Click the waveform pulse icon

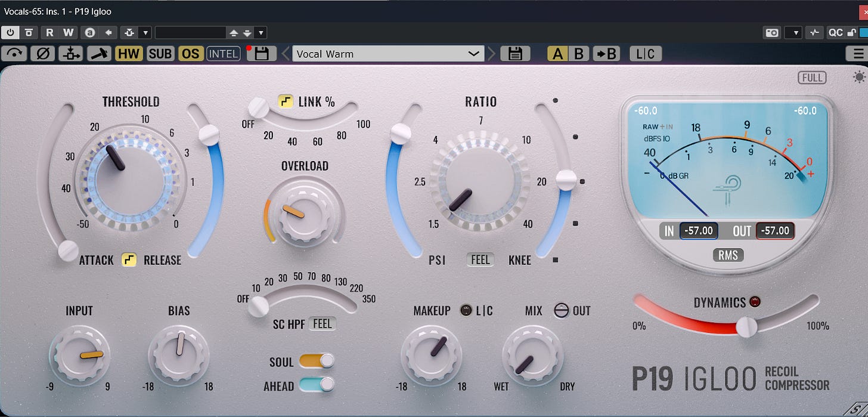[814, 33]
